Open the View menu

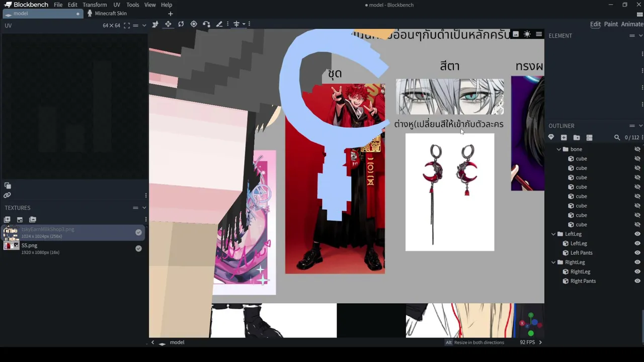(x=150, y=5)
